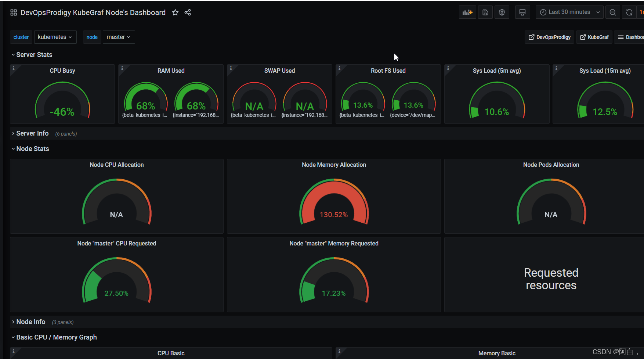This screenshot has width=644, height=359.
Task: Expand the Server Info row
Action: 30,133
